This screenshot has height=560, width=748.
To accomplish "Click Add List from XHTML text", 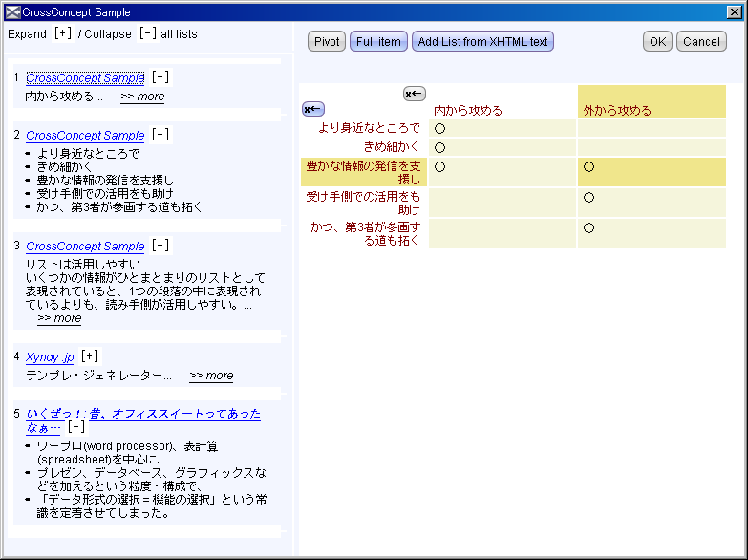I will (482, 42).
